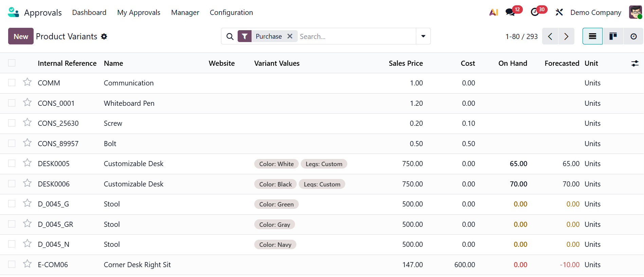Switch to Kanban view

pyautogui.click(x=613, y=36)
